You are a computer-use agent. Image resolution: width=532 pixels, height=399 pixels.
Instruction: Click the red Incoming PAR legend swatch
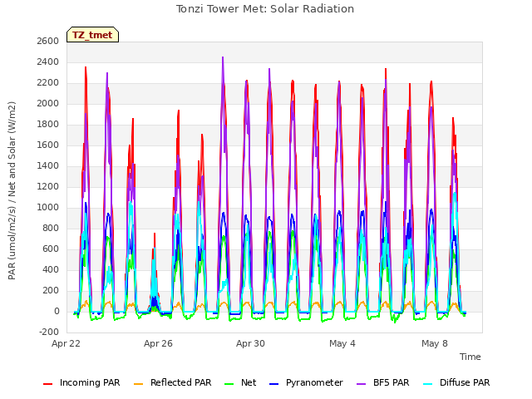point(48,383)
